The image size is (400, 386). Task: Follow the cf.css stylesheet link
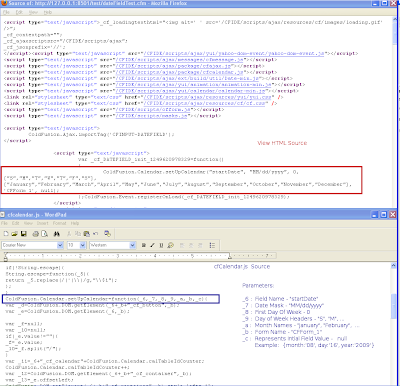[x=204, y=103]
